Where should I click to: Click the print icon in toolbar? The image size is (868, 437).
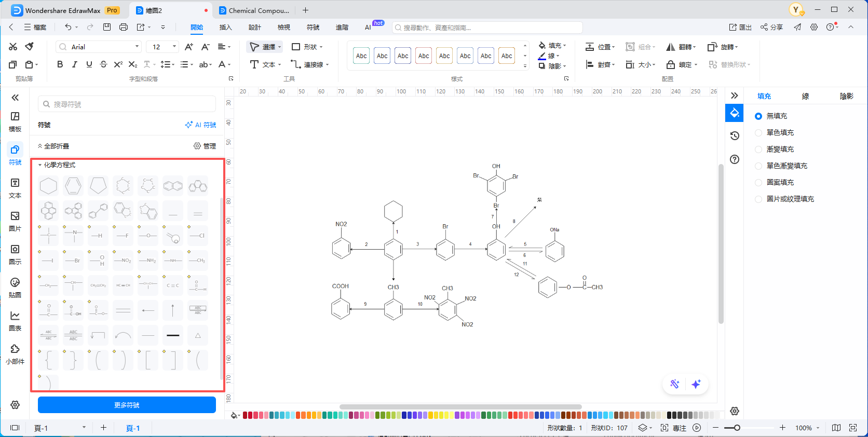124,27
